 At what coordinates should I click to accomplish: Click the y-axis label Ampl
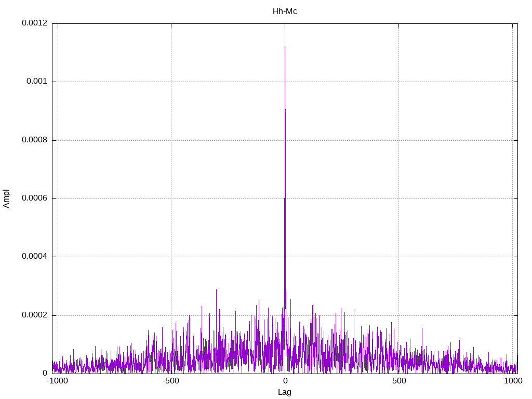click(x=6, y=199)
